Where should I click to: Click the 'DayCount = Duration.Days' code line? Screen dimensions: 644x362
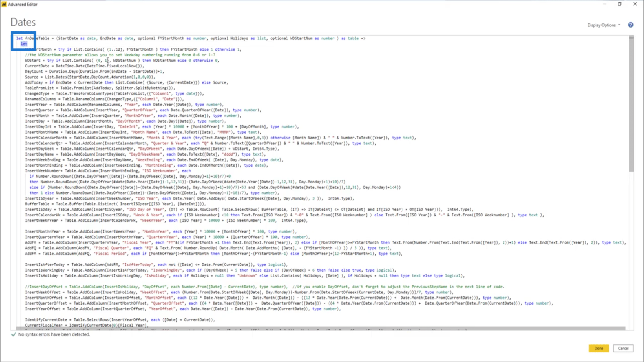[x=95, y=71]
